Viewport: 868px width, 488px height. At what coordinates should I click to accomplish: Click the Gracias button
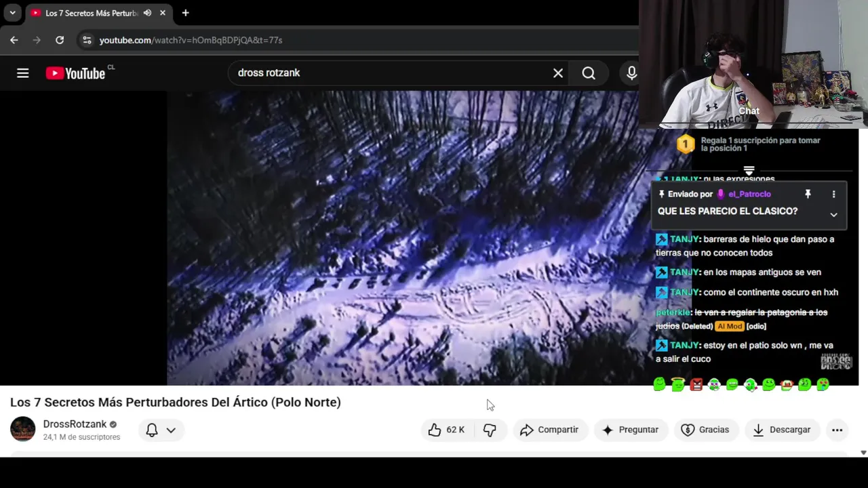[x=705, y=430]
